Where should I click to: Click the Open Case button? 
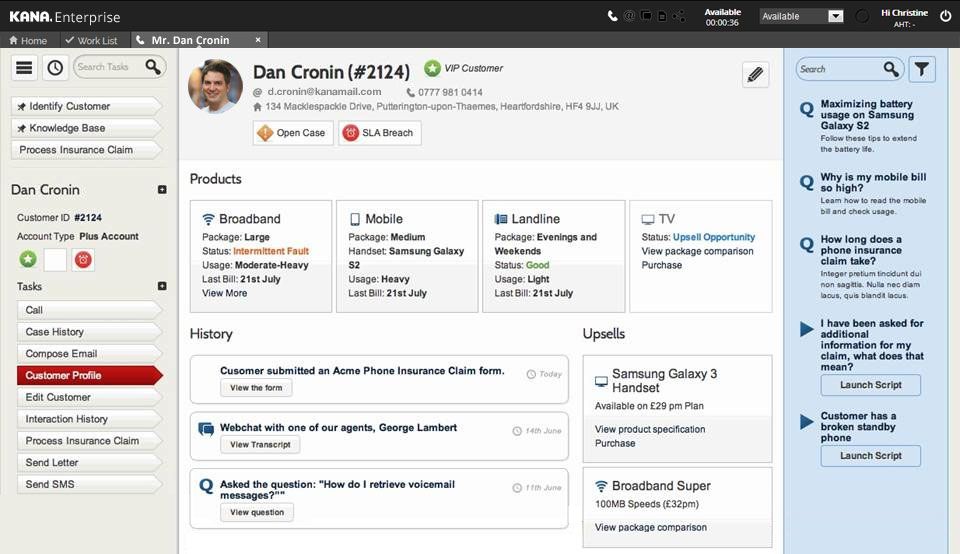pos(293,133)
